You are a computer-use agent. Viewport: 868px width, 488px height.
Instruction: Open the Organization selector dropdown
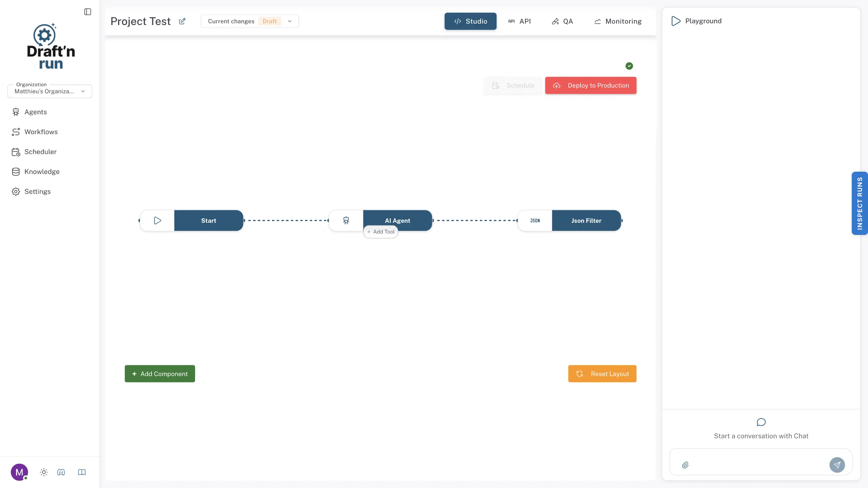[x=49, y=91]
